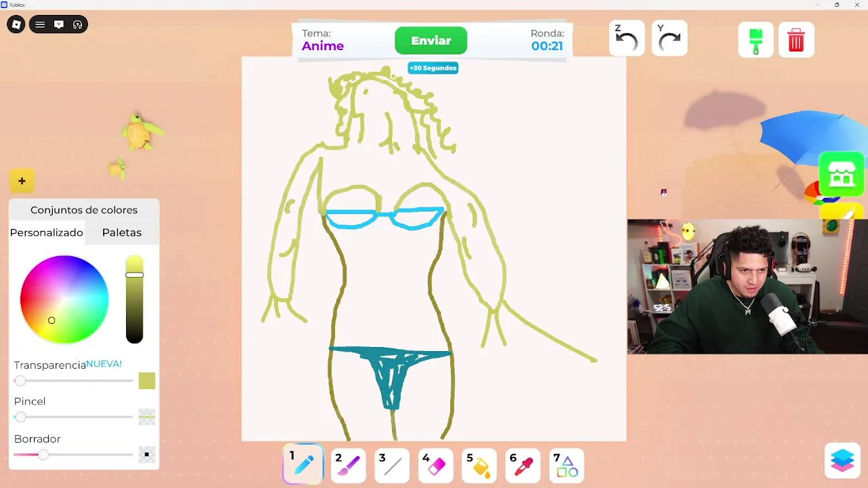Open the Roblox logo menu

(16, 24)
